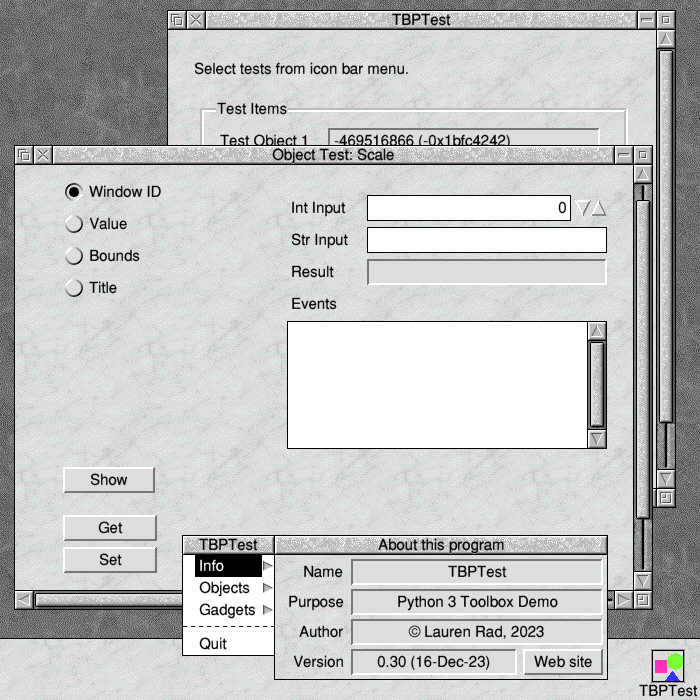Click the TBPTest window resize corner icon
Screen dimensions: 700x700
tap(666, 498)
